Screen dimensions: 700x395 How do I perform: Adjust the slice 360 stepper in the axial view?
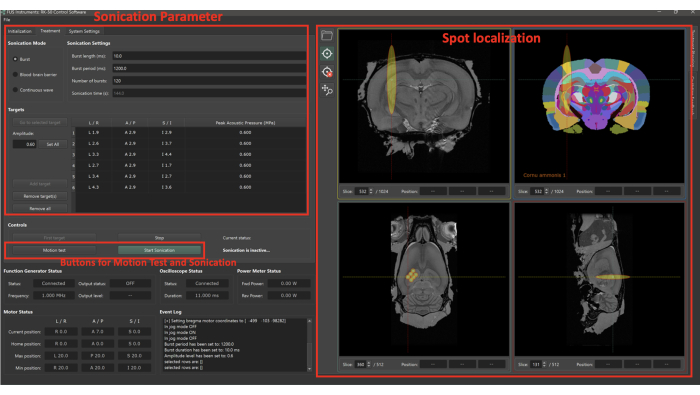click(369, 365)
